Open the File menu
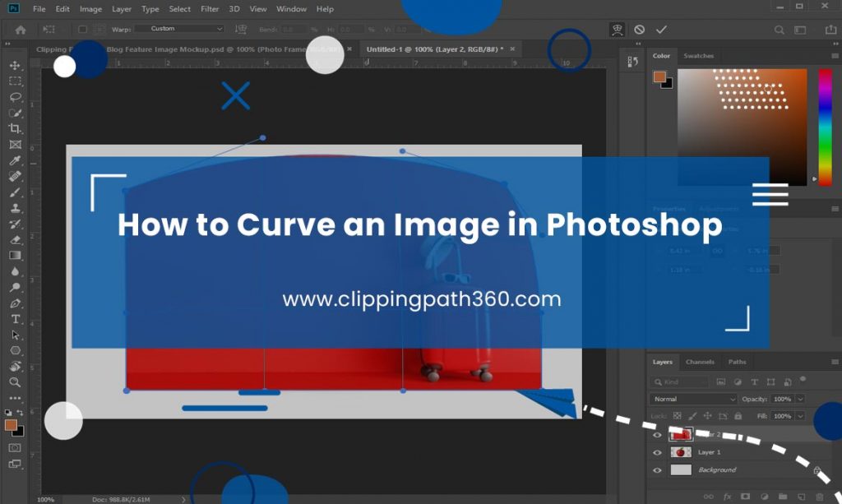 [39, 9]
